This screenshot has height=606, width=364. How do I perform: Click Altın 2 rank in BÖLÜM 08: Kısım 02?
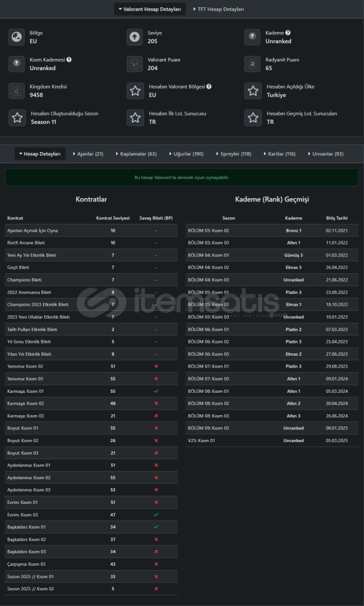[x=294, y=403]
